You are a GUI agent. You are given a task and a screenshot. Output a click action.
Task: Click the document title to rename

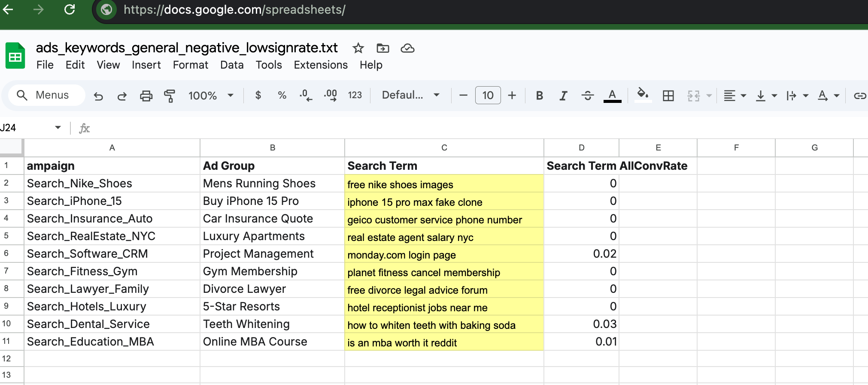pos(187,48)
